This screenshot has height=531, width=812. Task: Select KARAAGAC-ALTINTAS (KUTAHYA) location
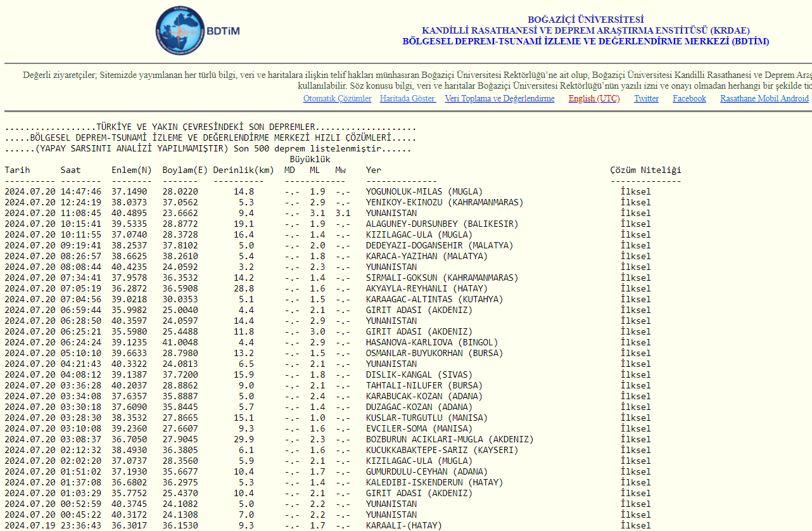(x=435, y=299)
